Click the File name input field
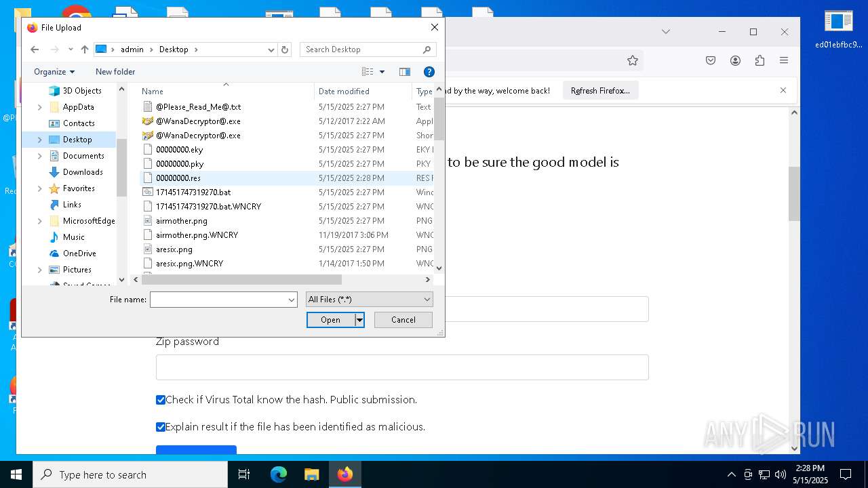 [x=218, y=300]
